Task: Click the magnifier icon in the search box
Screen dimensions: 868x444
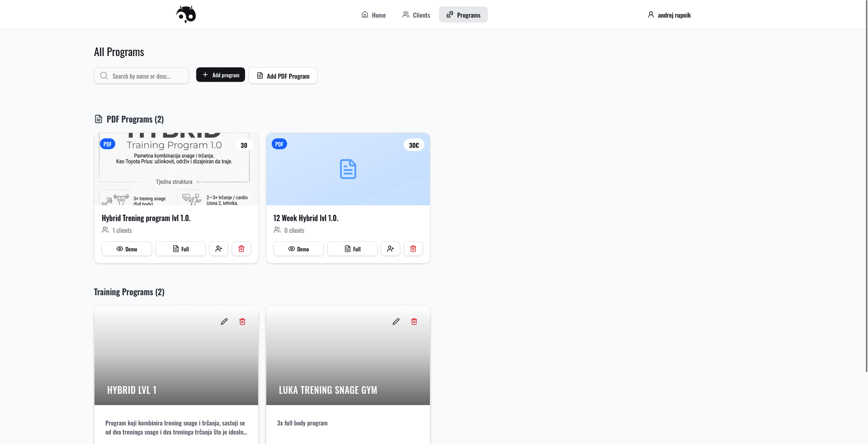Action: [x=104, y=76]
